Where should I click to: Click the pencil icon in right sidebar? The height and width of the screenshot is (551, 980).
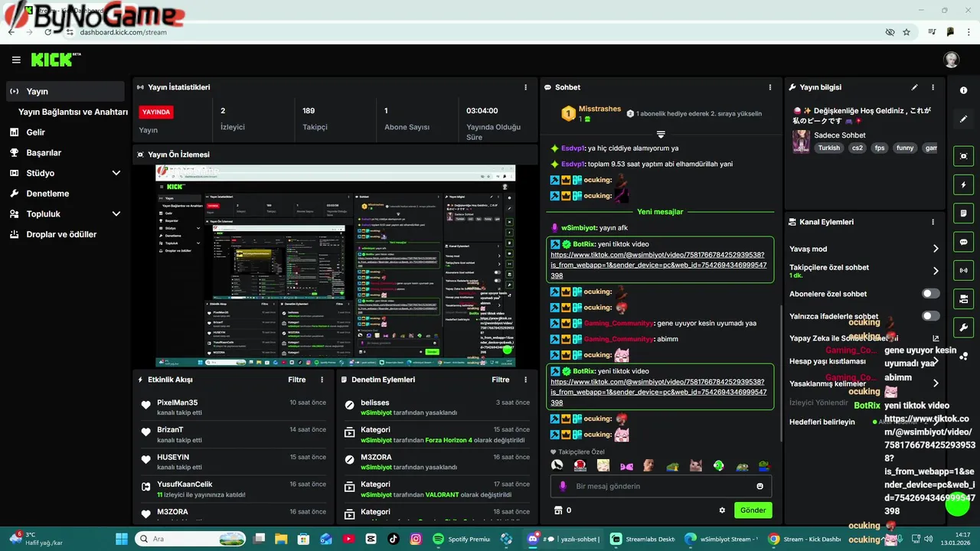click(x=964, y=119)
